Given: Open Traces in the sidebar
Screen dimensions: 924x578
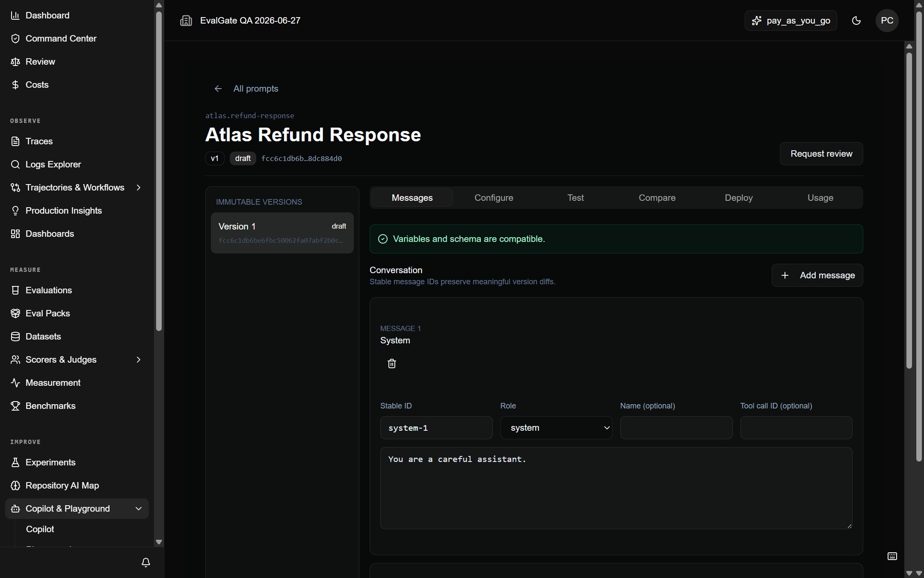Looking at the screenshot, I should pyautogui.click(x=77, y=141).
